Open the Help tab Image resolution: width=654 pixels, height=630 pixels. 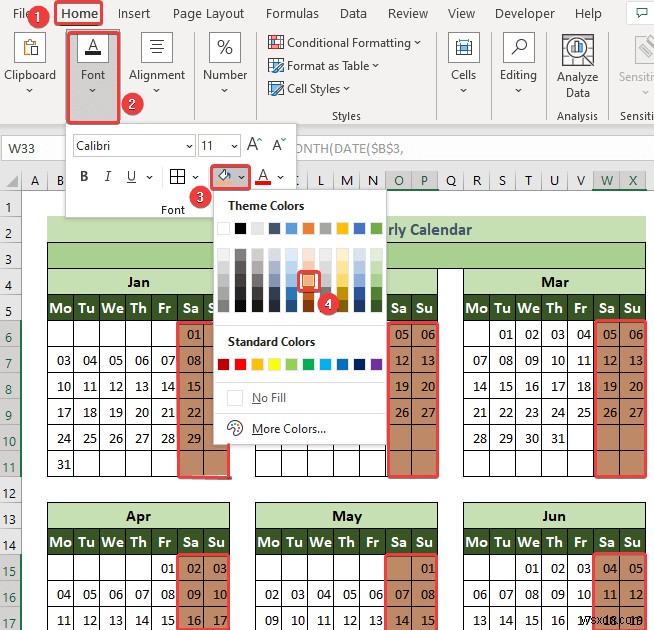coord(588,13)
